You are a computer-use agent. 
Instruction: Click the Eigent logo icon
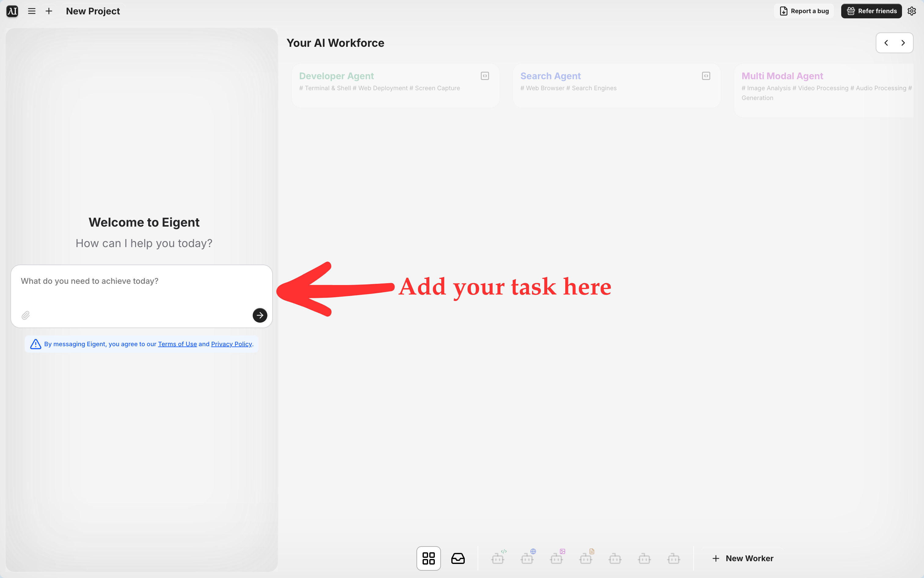(12, 11)
